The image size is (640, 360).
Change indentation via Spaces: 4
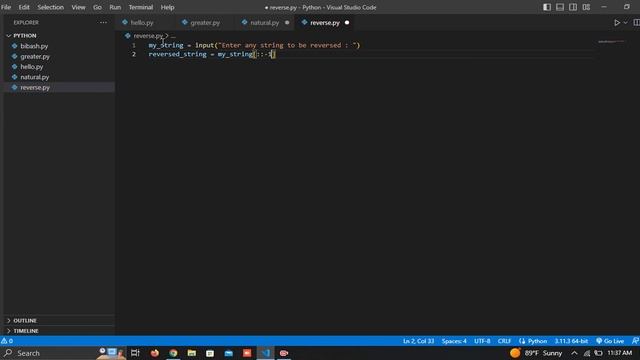(x=454, y=341)
